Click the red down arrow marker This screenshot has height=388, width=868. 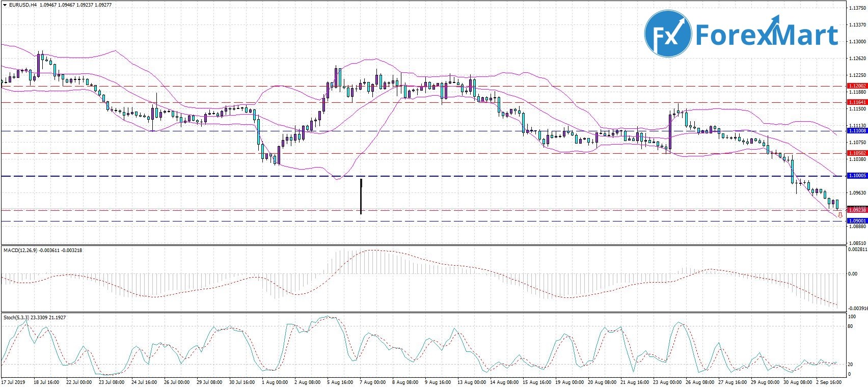click(839, 215)
